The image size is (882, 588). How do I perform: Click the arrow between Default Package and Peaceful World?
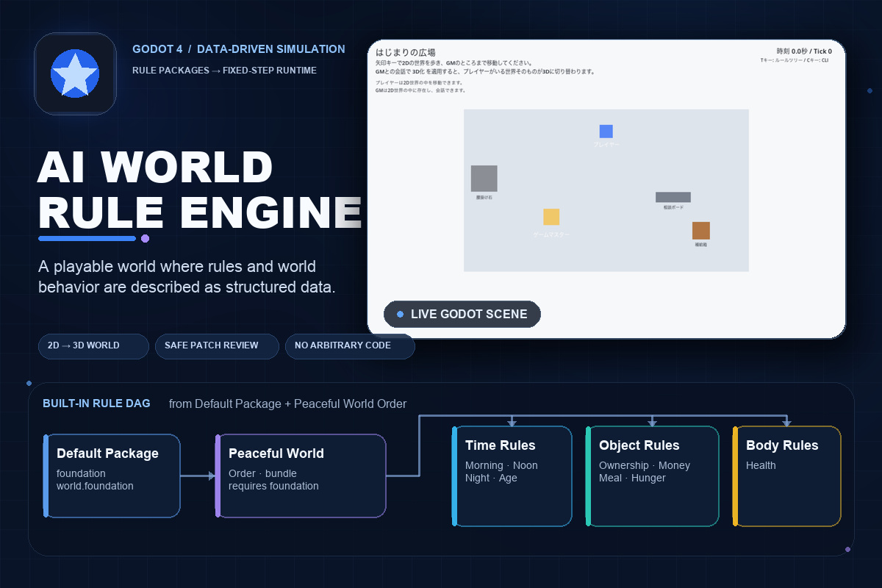pyautogui.click(x=198, y=476)
